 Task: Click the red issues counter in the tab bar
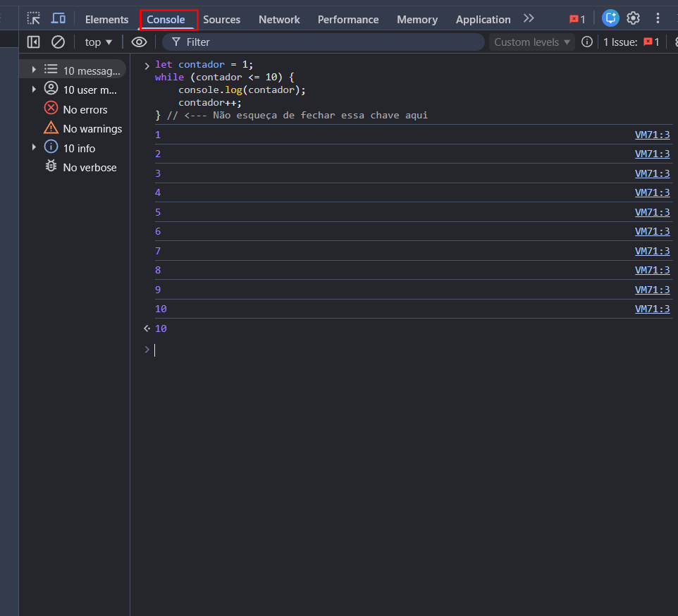[577, 19]
